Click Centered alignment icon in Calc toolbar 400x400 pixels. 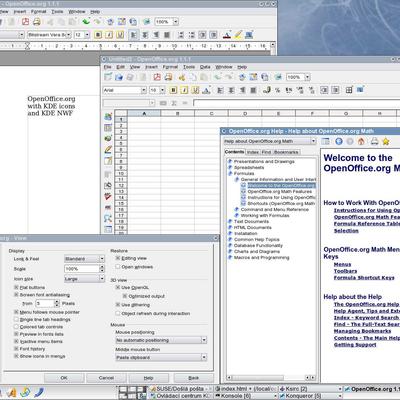(x=231, y=90)
